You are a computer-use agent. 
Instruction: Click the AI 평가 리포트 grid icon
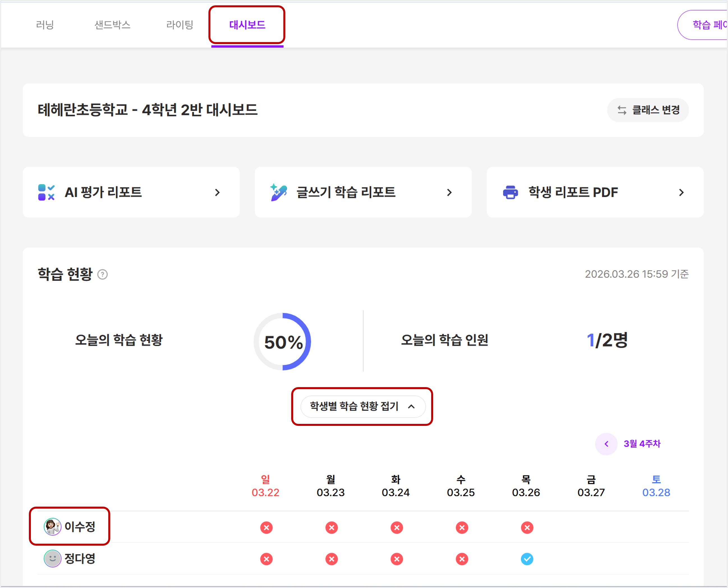click(46, 192)
